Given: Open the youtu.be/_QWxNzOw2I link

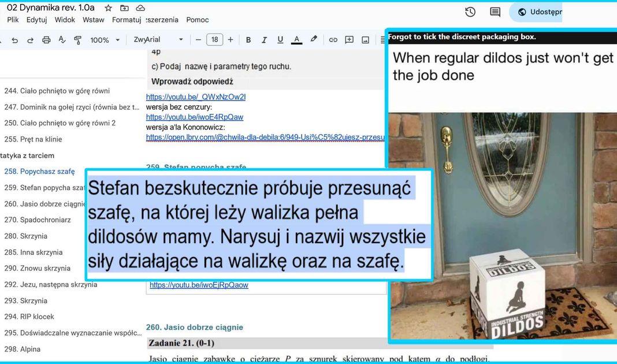Looking at the screenshot, I should [196, 97].
